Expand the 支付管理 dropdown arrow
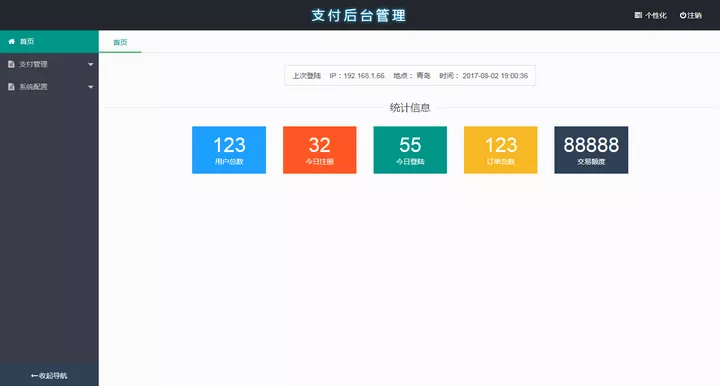720x386 pixels. click(90, 65)
